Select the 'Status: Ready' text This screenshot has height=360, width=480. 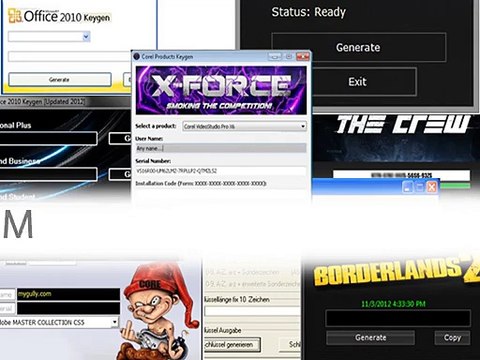click(x=308, y=12)
